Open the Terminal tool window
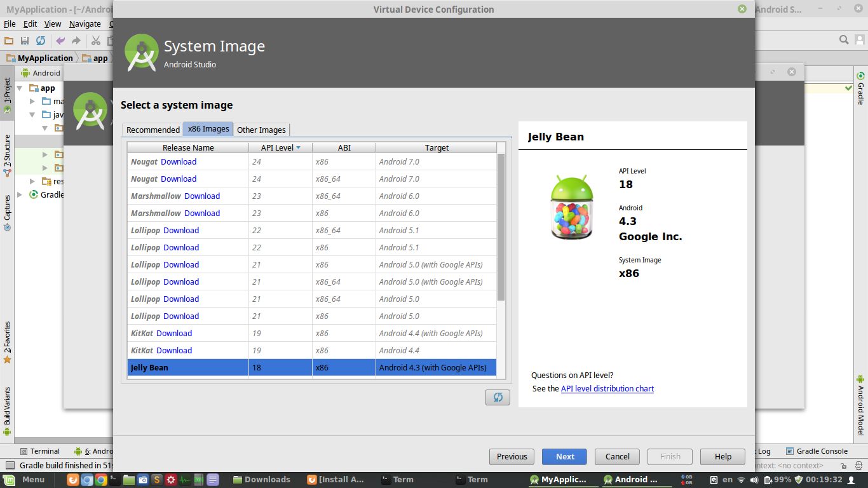Screen dimensions: 868x488 click(x=39, y=451)
